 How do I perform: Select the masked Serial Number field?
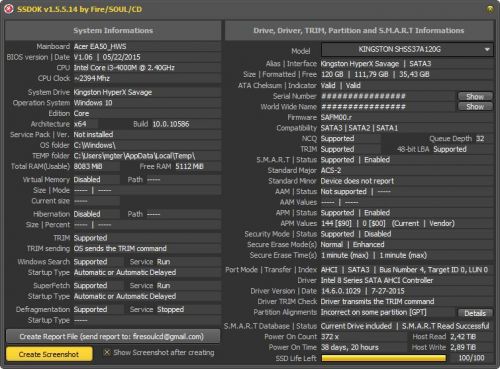tap(363, 96)
